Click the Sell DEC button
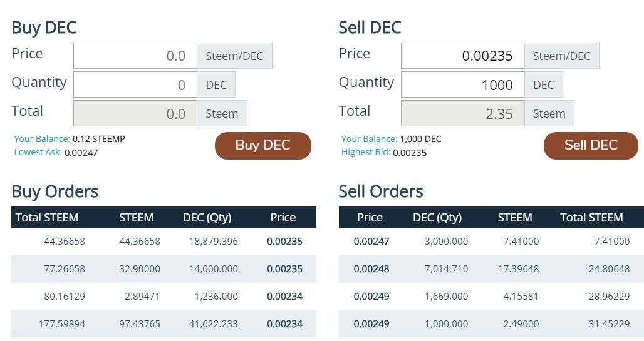 coord(591,145)
